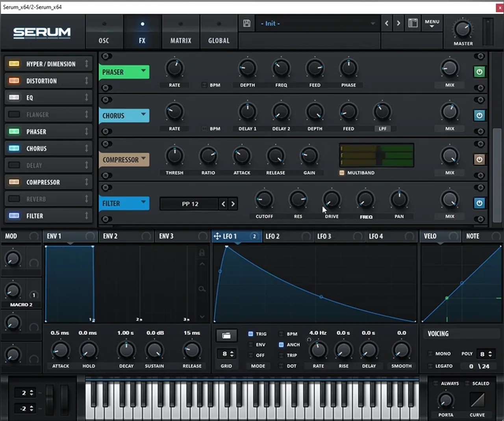
Task: Switch to the Matrix tab
Action: (181, 32)
